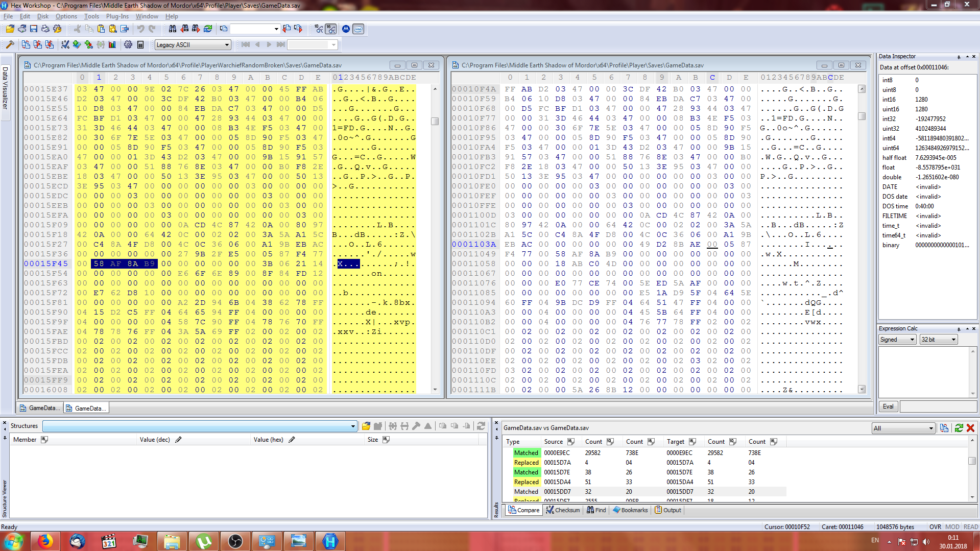Open the Structures selection dropdown

pyautogui.click(x=353, y=426)
